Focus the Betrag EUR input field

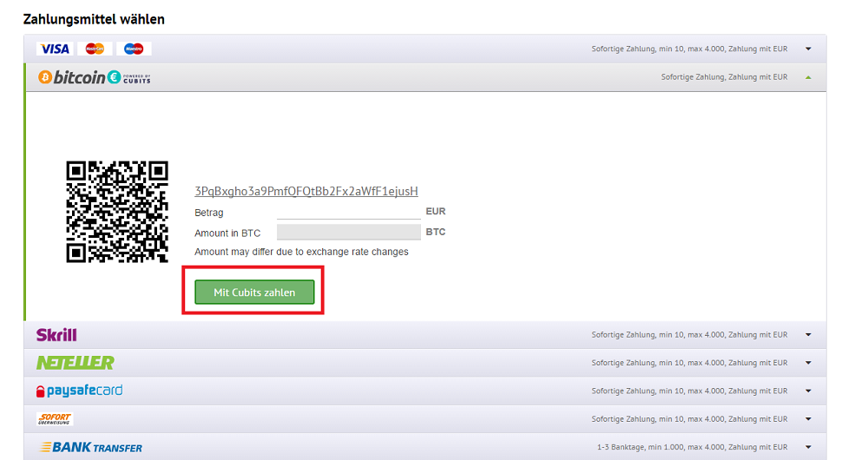coord(349,212)
